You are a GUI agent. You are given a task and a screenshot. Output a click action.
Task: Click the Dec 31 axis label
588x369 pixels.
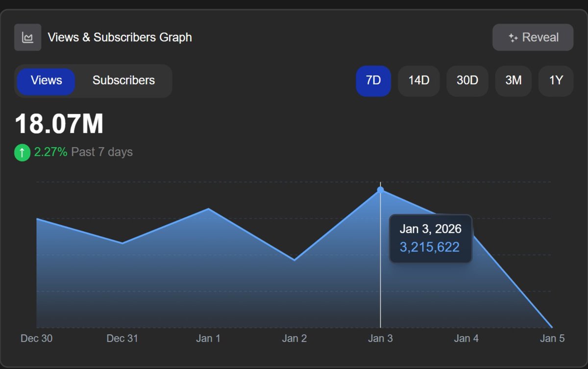pyautogui.click(x=122, y=338)
